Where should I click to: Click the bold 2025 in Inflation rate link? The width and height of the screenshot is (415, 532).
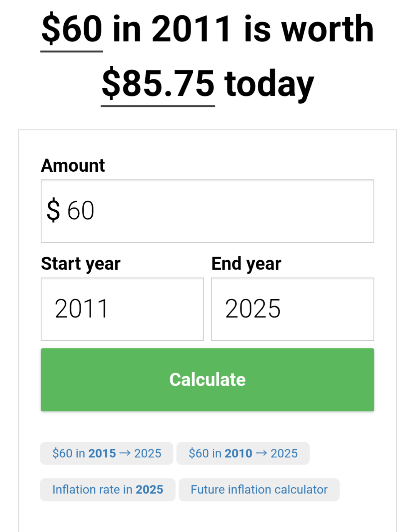click(x=150, y=490)
